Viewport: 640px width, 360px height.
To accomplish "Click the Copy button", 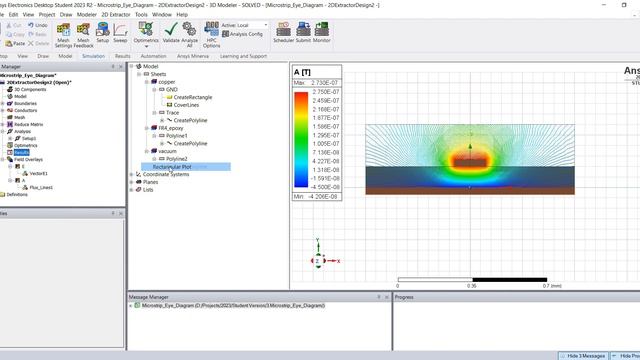I will [15, 34].
